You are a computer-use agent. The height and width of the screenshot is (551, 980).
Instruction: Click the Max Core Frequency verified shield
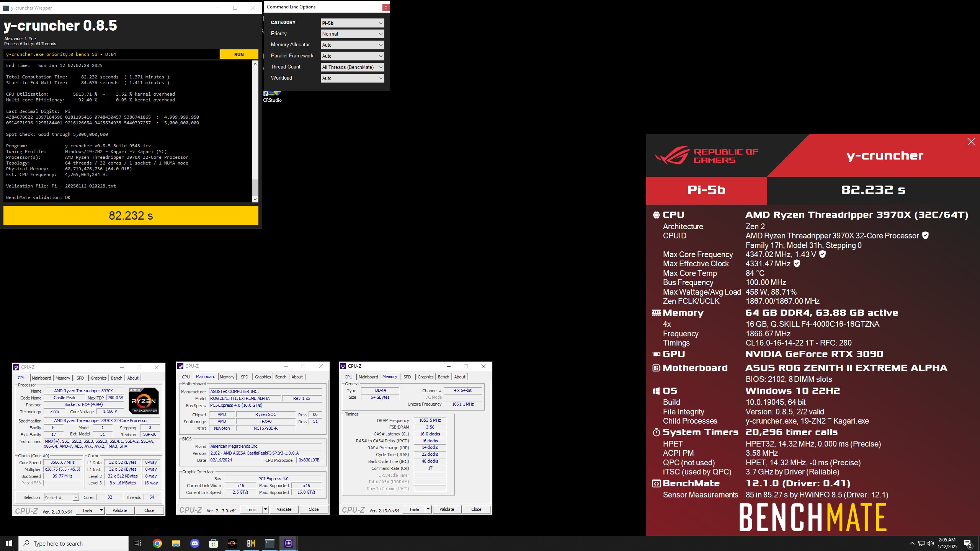click(x=822, y=254)
